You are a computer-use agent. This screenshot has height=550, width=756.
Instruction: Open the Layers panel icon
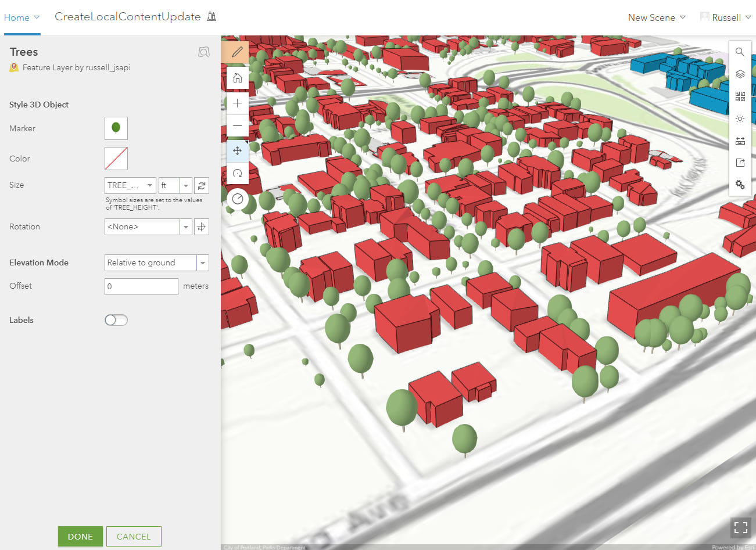tap(740, 74)
